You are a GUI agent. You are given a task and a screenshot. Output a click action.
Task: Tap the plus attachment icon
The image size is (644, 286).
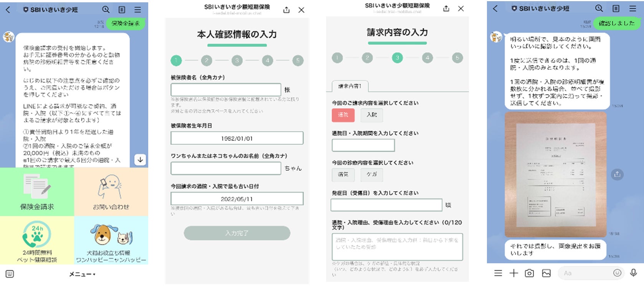point(514,273)
